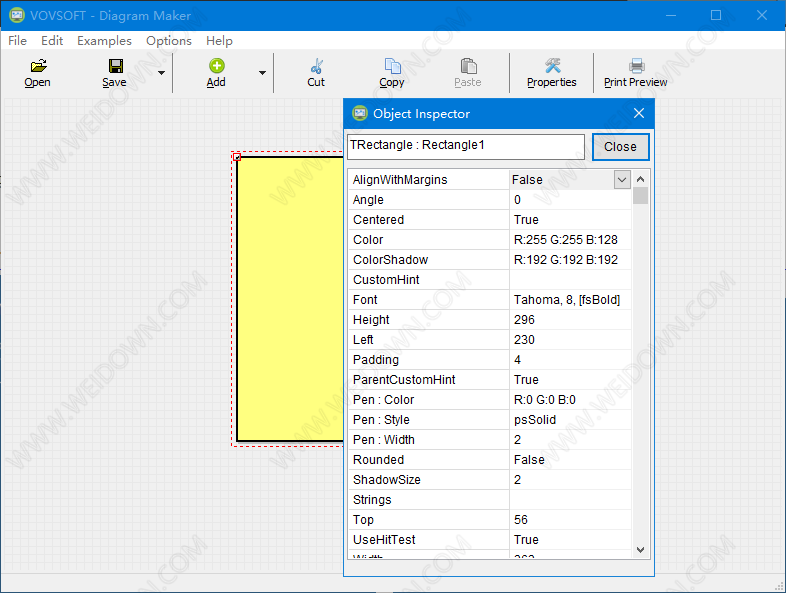The image size is (786, 593).
Task: Click the TRectangle : Rectangle1 object field
Action: coord(465,147)
